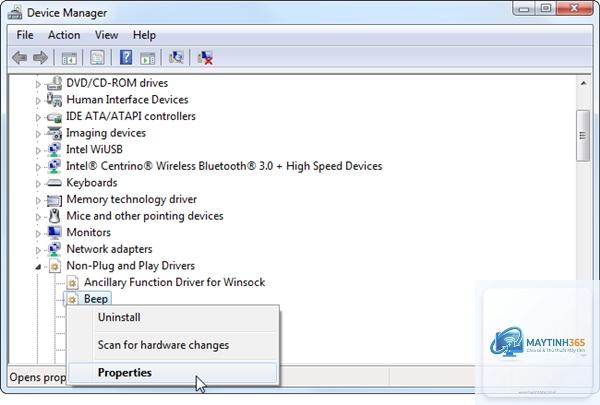Choose Properties from the context menu
The height and width of the screenshot is (405, 600).
(x=173, y=372)
